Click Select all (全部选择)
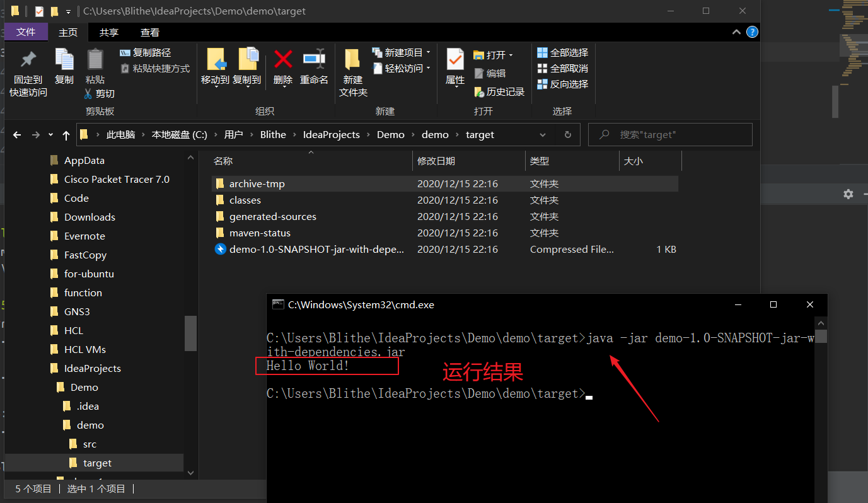Screen dimensions: 868x503 point(562,53)
